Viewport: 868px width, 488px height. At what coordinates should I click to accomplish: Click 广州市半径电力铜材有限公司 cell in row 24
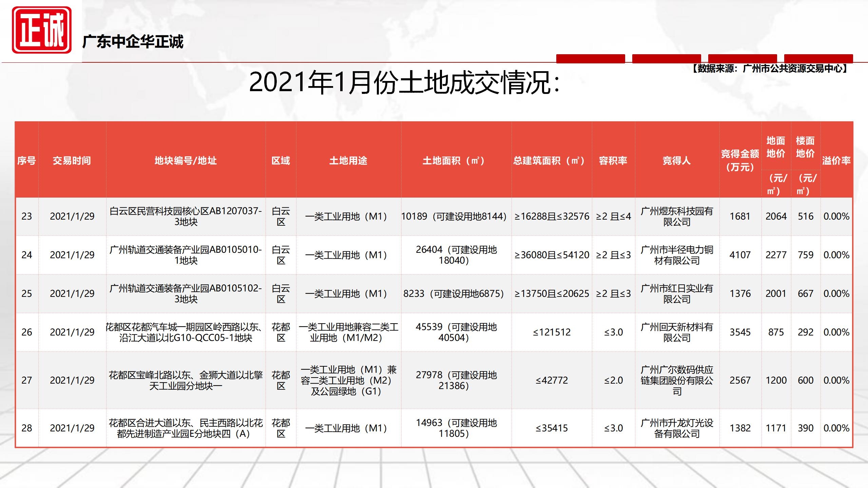point(677,255)
